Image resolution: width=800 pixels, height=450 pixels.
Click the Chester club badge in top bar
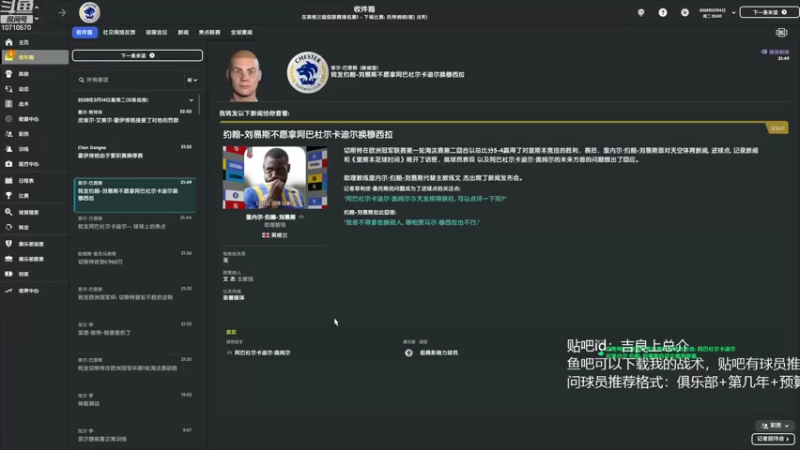click(89, 13)
